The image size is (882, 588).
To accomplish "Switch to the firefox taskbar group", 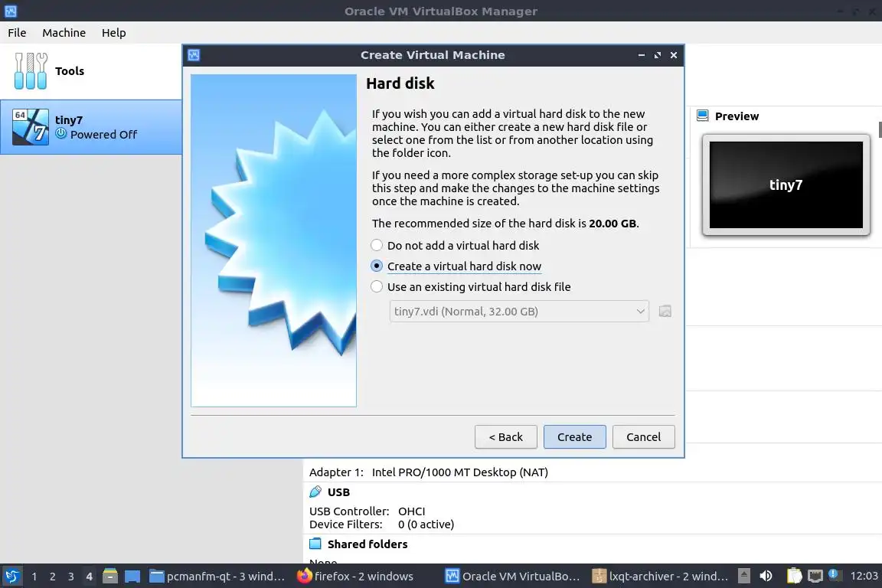I will tap(356, 577).
